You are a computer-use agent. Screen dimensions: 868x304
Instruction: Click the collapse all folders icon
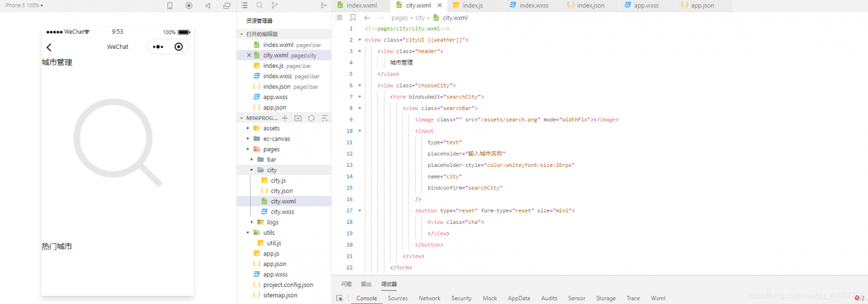[324, 118]
